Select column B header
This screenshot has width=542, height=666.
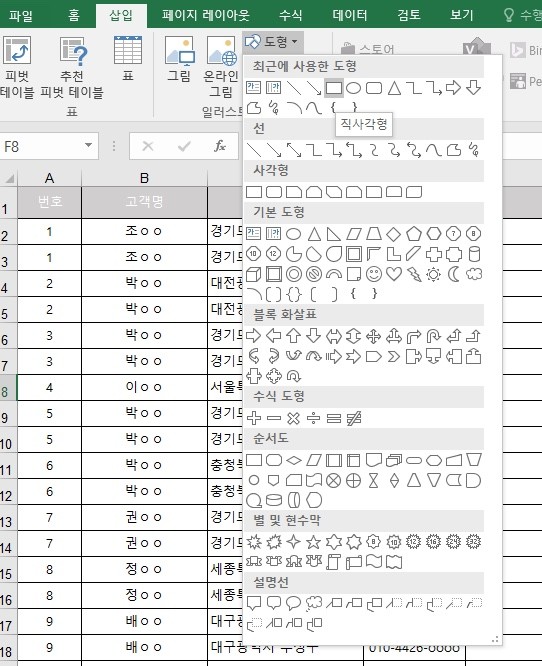click(144, 178)
